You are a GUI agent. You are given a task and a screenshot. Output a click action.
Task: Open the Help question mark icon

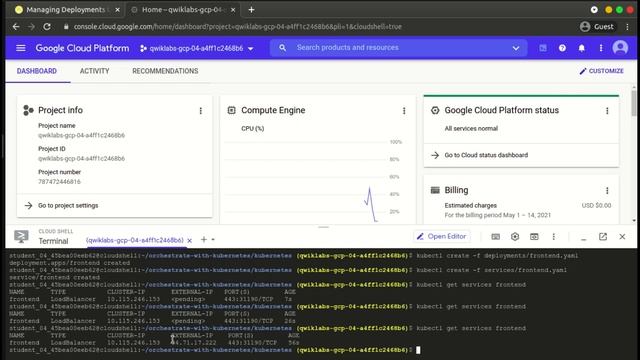coord(562,48)
